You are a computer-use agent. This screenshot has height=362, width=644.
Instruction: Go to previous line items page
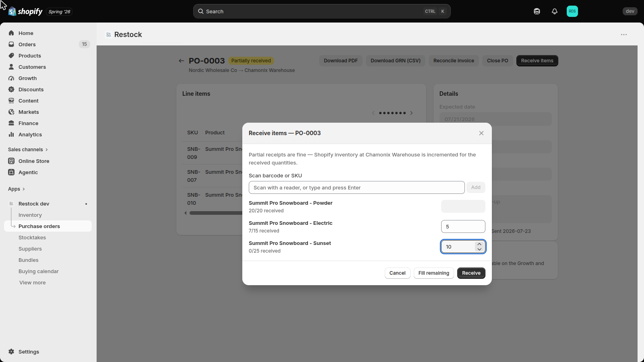click(373, 113)
